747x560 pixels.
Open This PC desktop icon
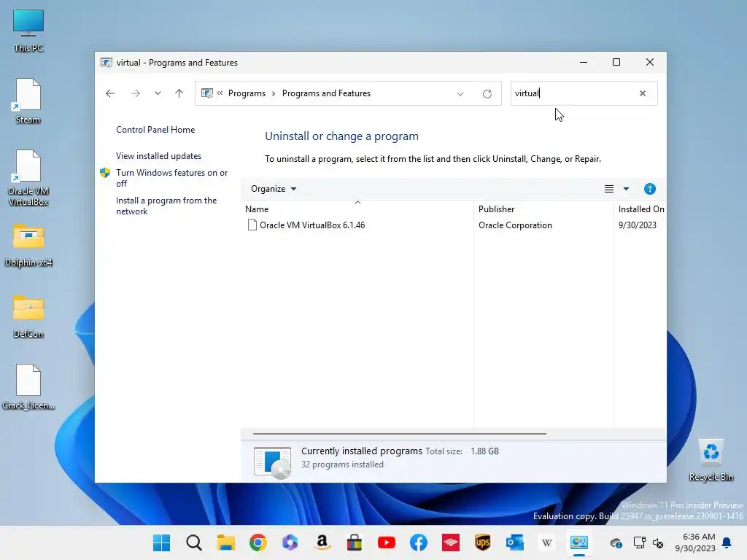point(28,31)
